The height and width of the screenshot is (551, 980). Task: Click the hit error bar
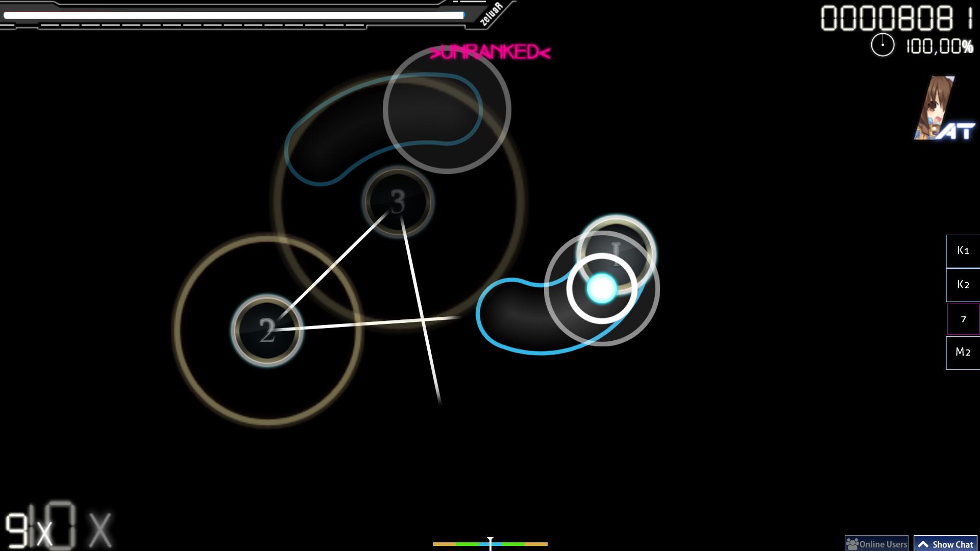pyautogui.click(x=490, y=544)
